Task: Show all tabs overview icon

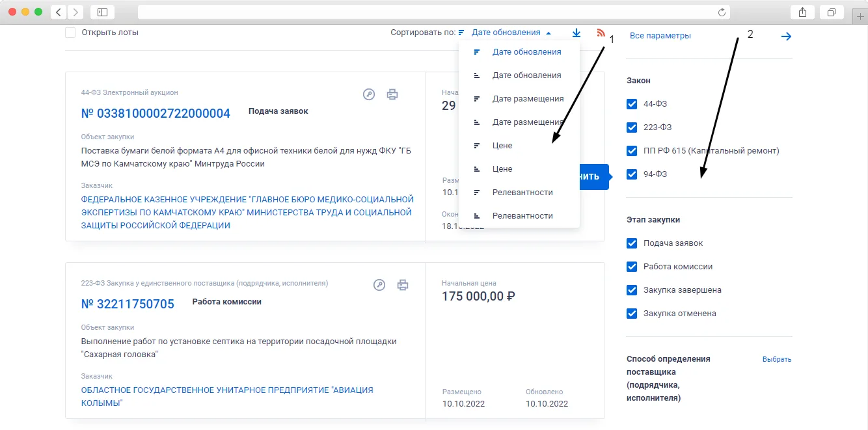Action: 832,12
